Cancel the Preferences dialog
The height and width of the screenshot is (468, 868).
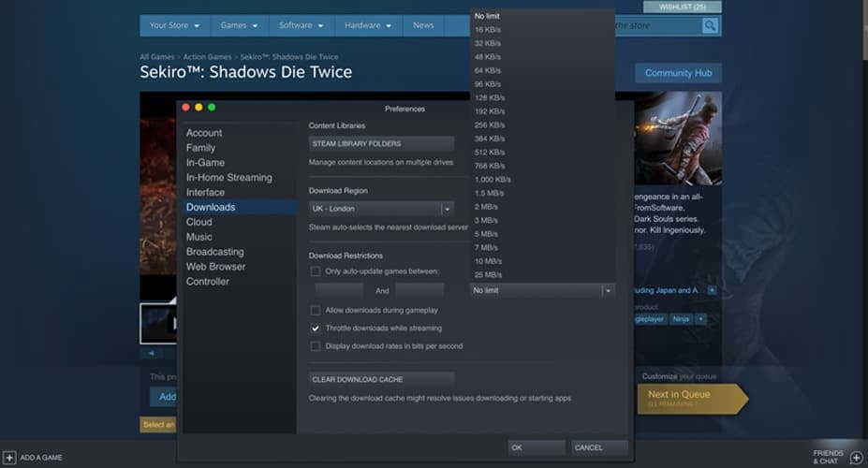coord(599,447)
